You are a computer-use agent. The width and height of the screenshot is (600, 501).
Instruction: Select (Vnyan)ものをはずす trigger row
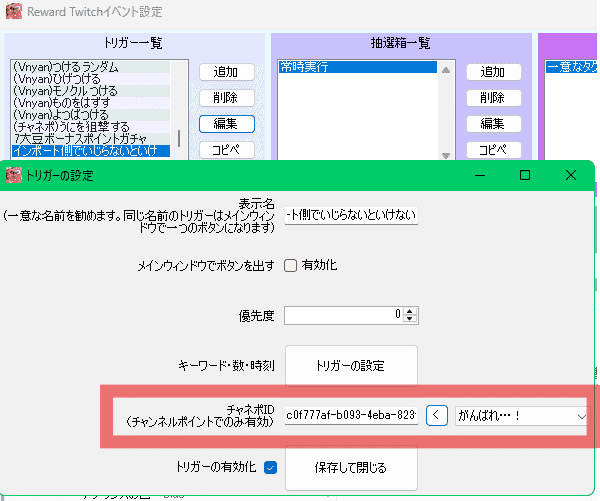(x=91, y=103)
